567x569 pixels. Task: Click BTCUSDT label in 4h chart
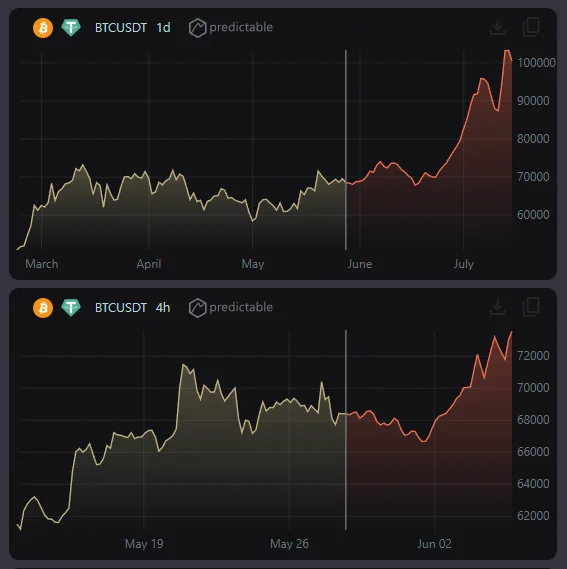121,308
